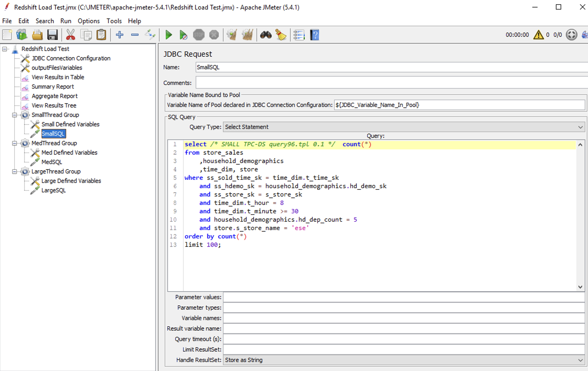Click the Cut scissors icon

coord(71,35)
